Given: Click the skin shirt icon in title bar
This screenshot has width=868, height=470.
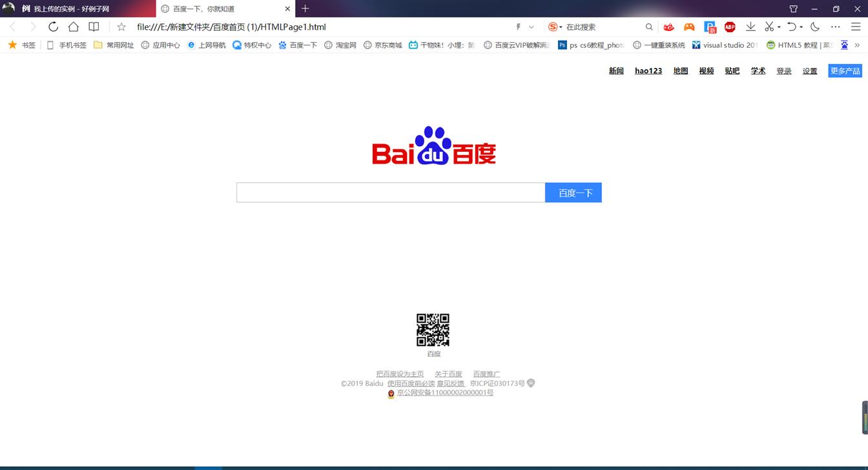Looking at the screenshot, I should (793, 8).
